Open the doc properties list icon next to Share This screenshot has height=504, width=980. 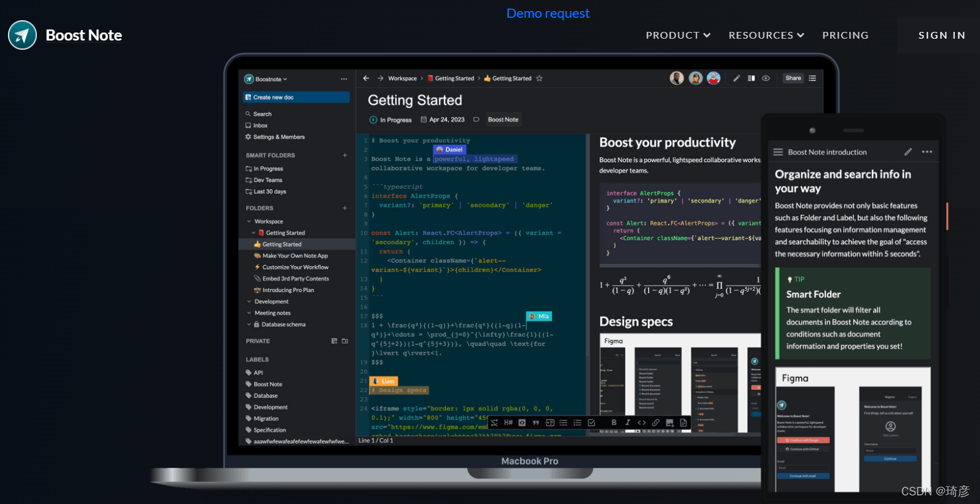pos(812,79)
